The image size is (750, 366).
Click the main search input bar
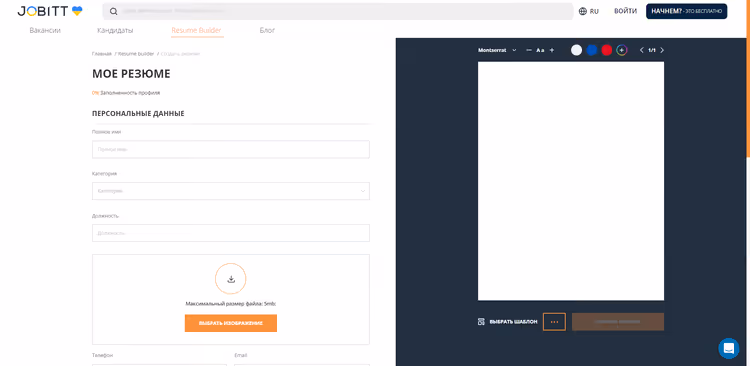338,11
